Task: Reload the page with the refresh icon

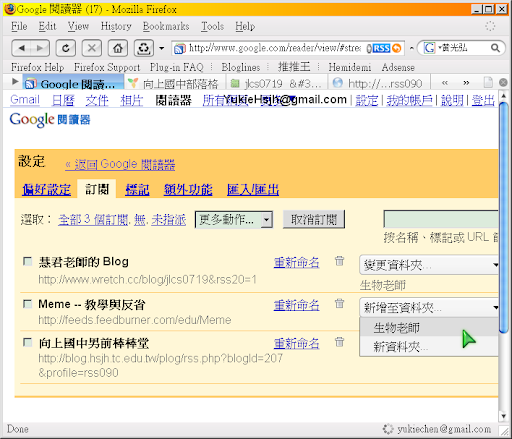Action: 66,48
